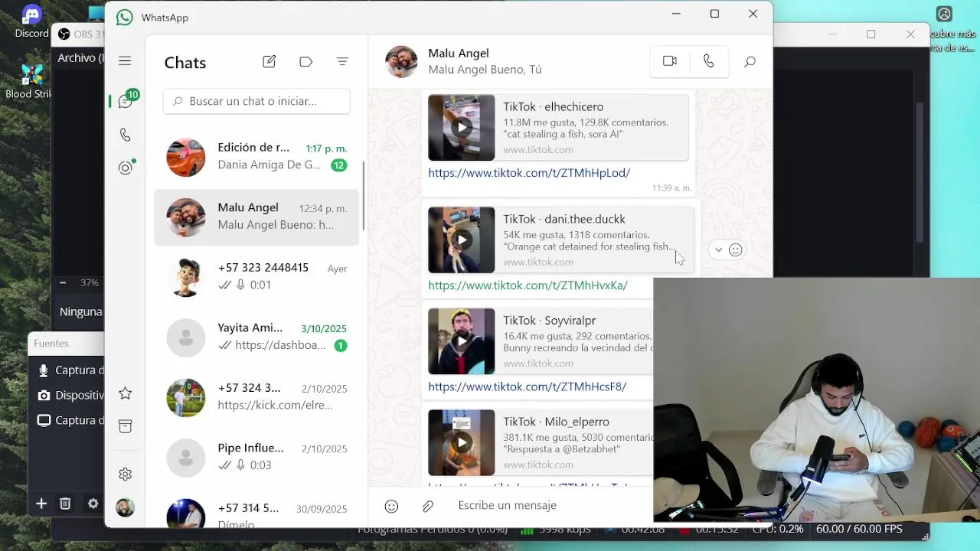Open Discord desktop shortcut
980x551 pixels.
(31, 21)
